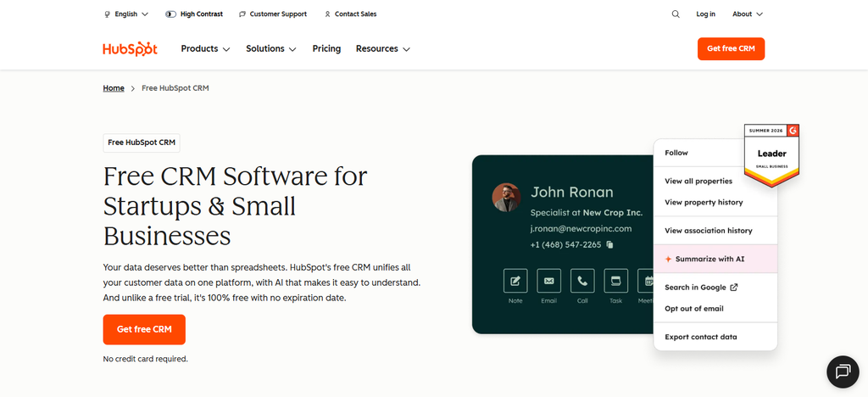The height and width of the screenshot is (397, 868).
Task: Expand the Products menu
Action: tap(205, 48)
